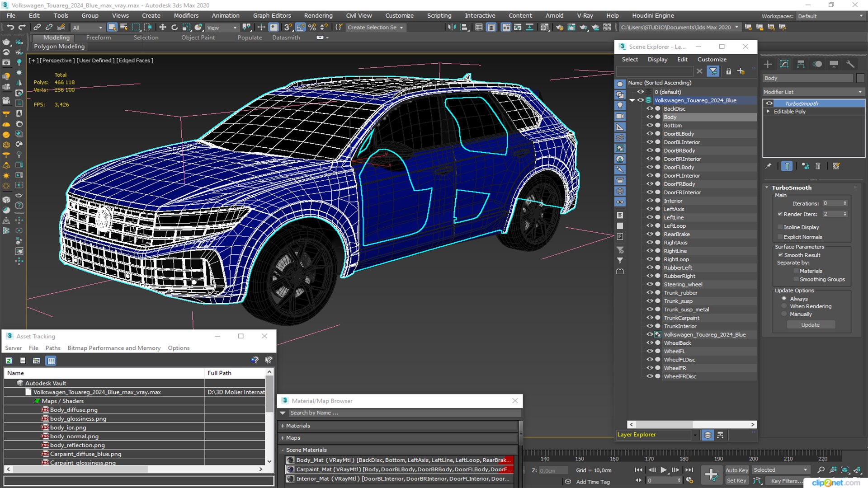
Task: Open the Modifiers menu
Action: (x=186, y=16)
